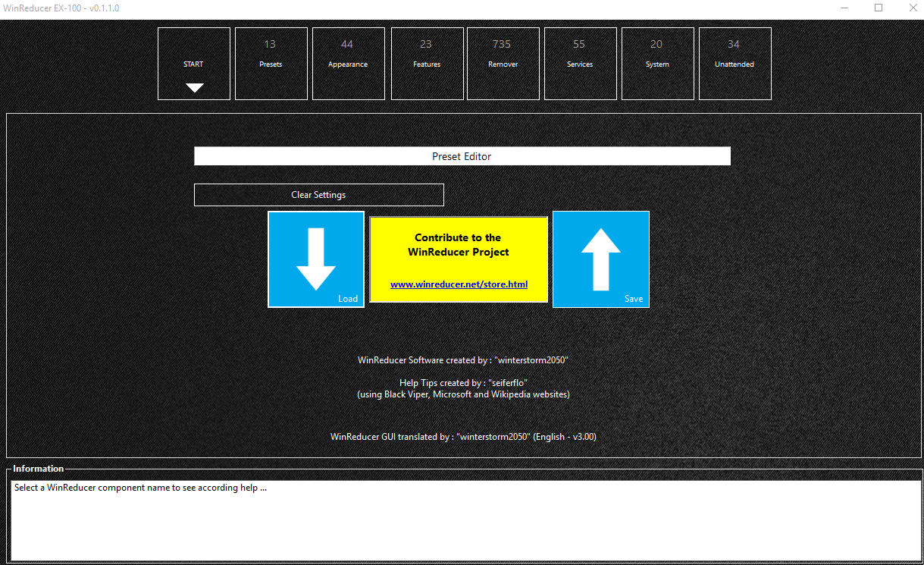The height and width of the screenshot is (565, 924).
Task: Click the Load down-arrow tile
Action: click(316, 259)
